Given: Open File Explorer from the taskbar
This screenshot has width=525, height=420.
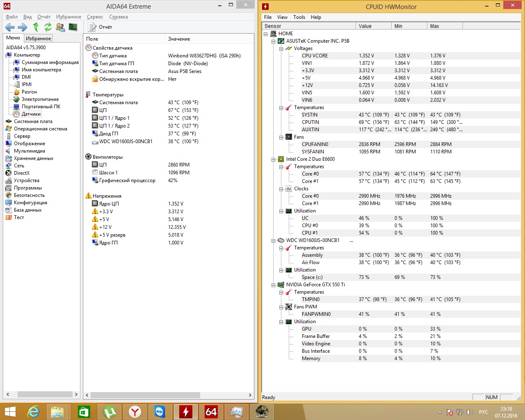Looking at the screenshot, I should click(58, 412).
